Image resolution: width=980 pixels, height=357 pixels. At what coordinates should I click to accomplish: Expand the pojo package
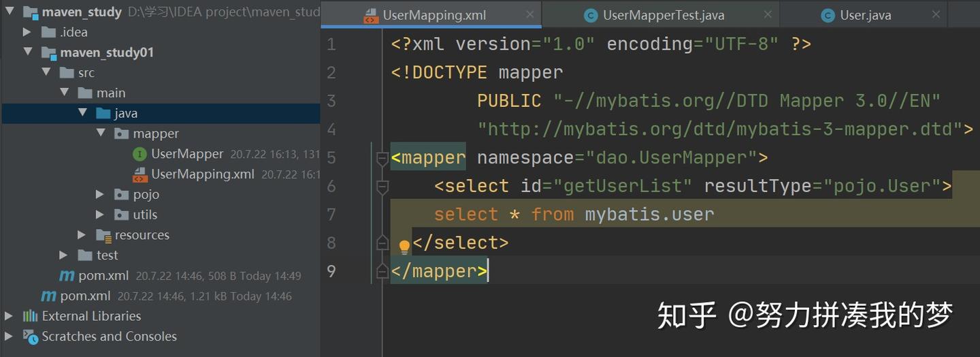tap(100, 195)
